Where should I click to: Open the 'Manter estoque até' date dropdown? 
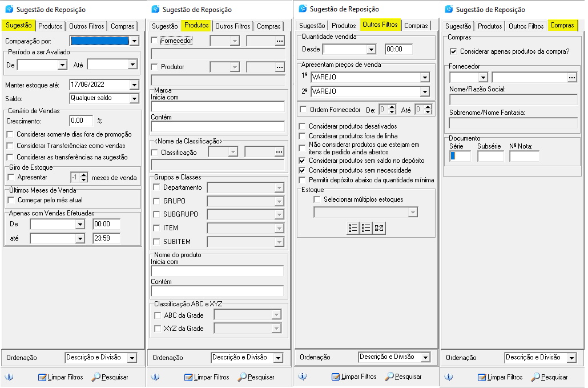pos(134,85)
